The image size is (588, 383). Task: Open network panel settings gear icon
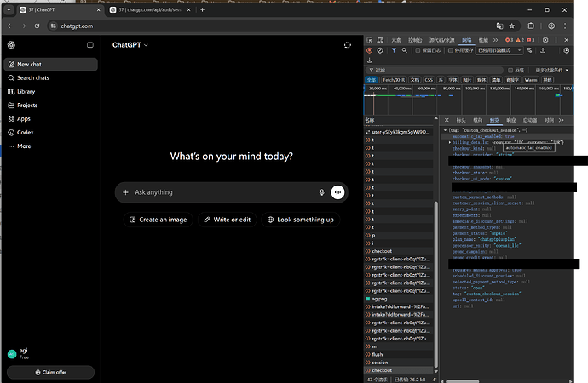(566, 50)
